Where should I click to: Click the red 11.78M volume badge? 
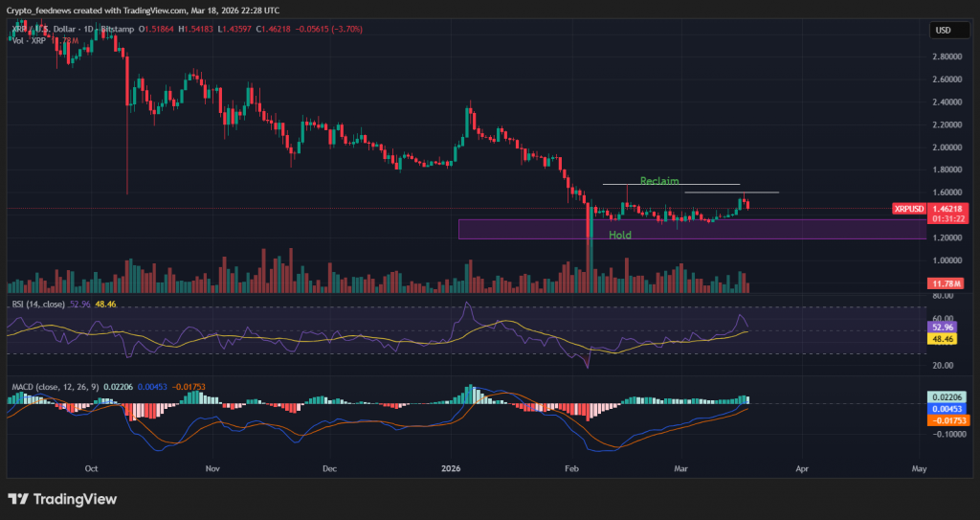[946, 284]
